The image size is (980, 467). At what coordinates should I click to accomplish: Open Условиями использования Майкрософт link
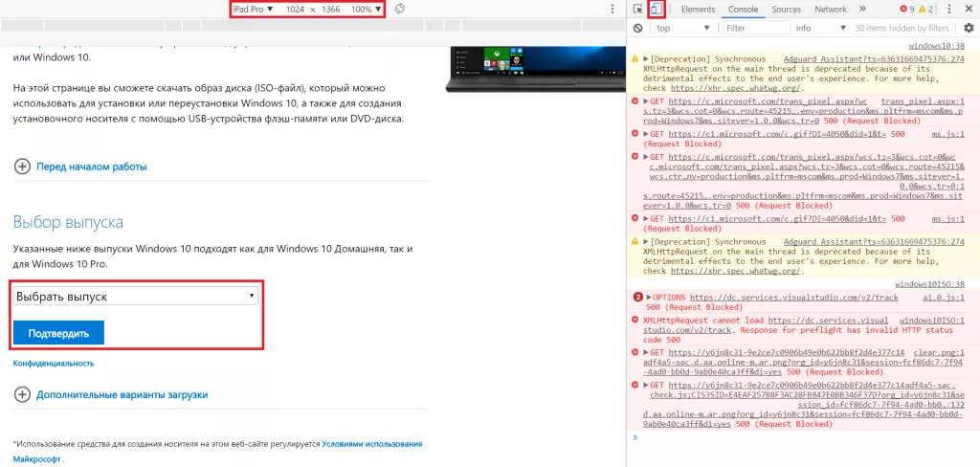pyautogui.click(x=372, y=444)
